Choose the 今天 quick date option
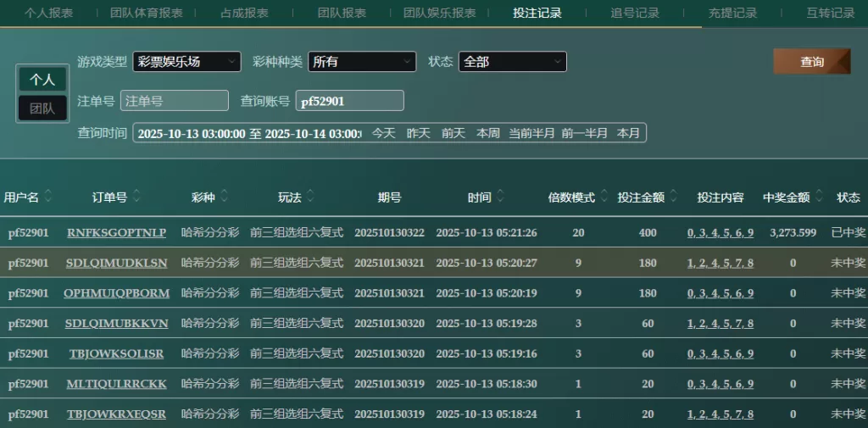This screenshot has width=868, height=428. (x=383, y=133)
